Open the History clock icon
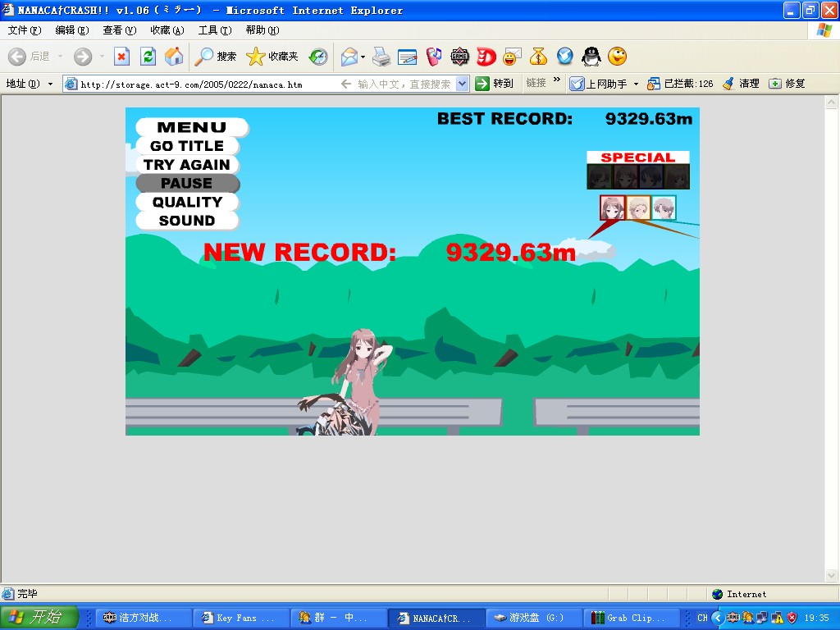This screenshot has height=630, width=840. (x=318, y=57)
